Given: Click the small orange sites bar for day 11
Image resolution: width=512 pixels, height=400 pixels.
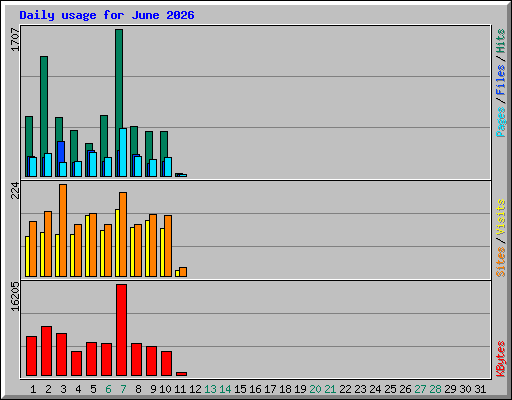Looking at the screenshot, I should pos(183,272).
